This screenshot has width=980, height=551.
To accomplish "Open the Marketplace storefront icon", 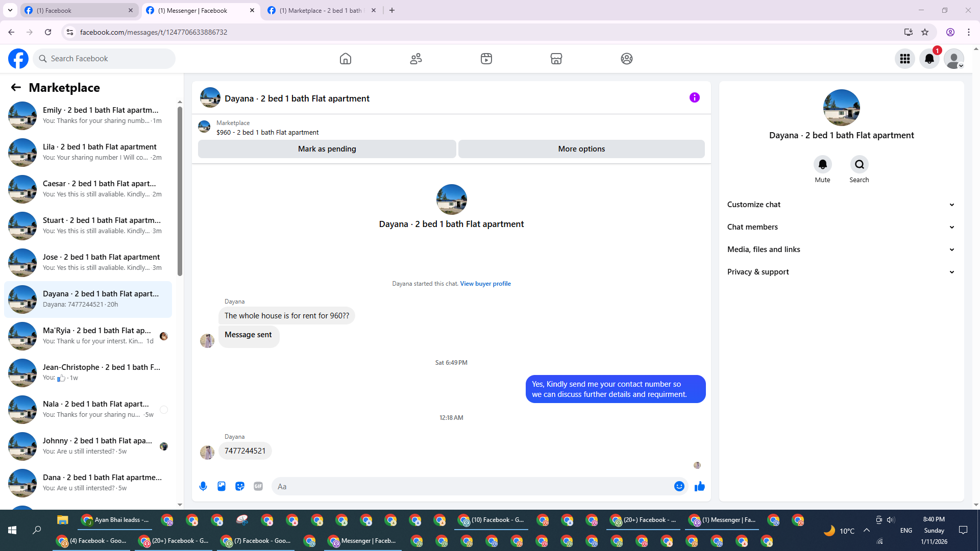I will click(x=556, y=59).
